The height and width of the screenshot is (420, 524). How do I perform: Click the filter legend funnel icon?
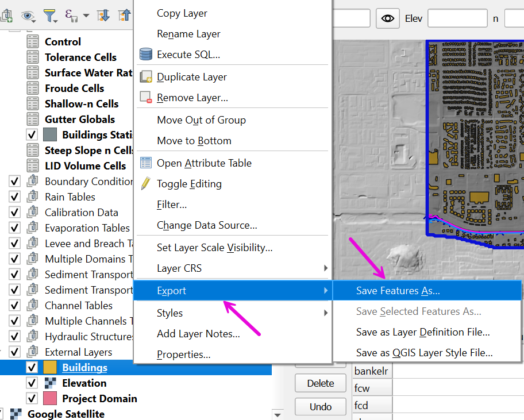coord(49,16)
